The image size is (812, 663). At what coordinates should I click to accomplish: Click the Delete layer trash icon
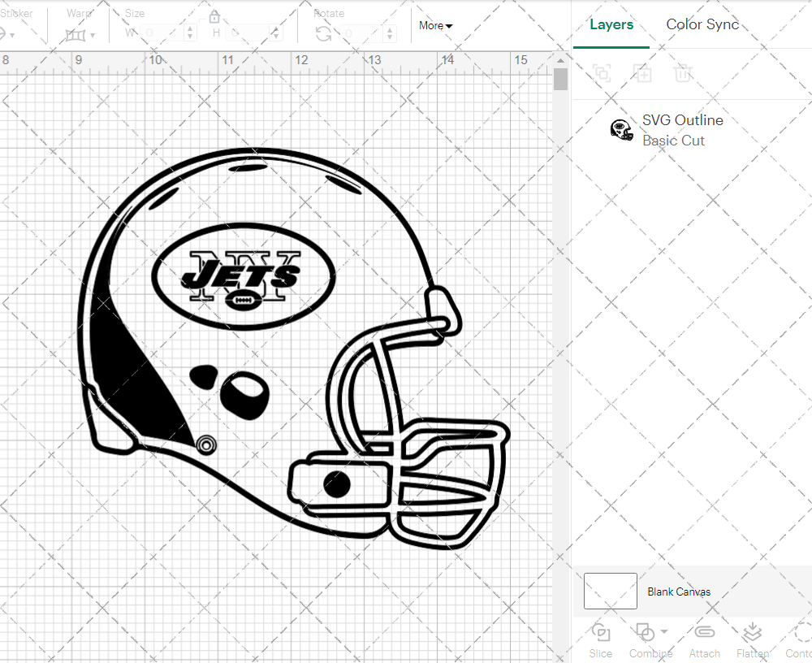[683, 73]
